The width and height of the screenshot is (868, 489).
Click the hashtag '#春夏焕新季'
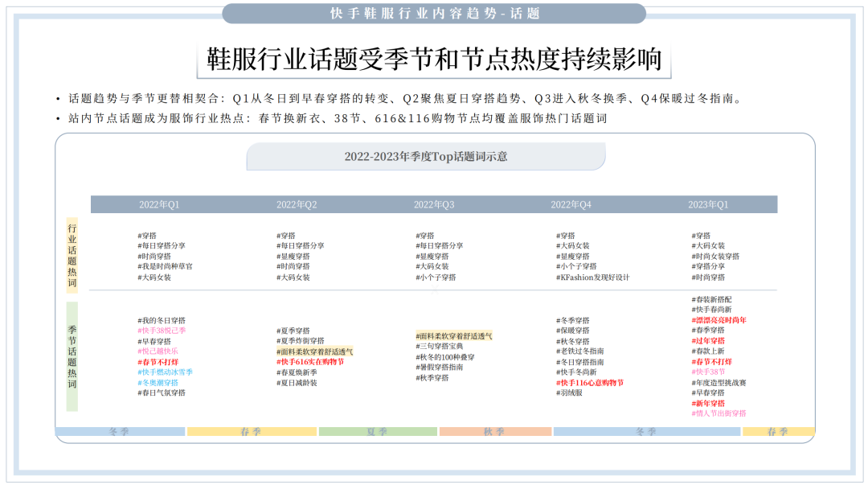[x=297, y=372]
